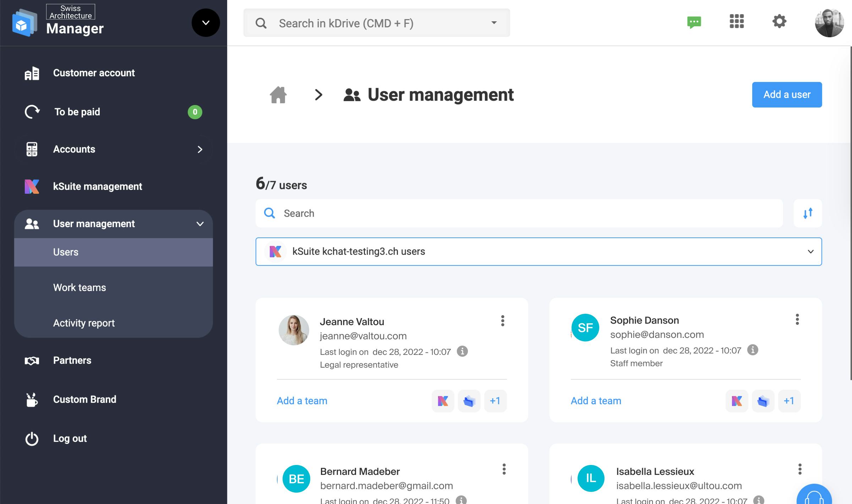
Task: Open the search scope dropdown in the kDrive search bar
Action: pos(494,22)
